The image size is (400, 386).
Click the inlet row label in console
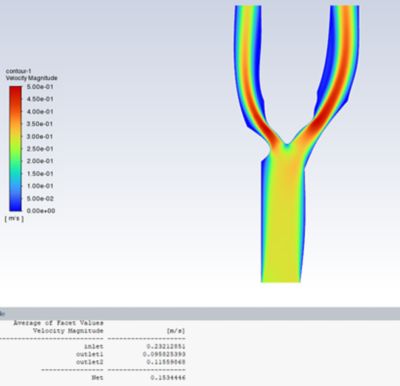pos(93,347)
